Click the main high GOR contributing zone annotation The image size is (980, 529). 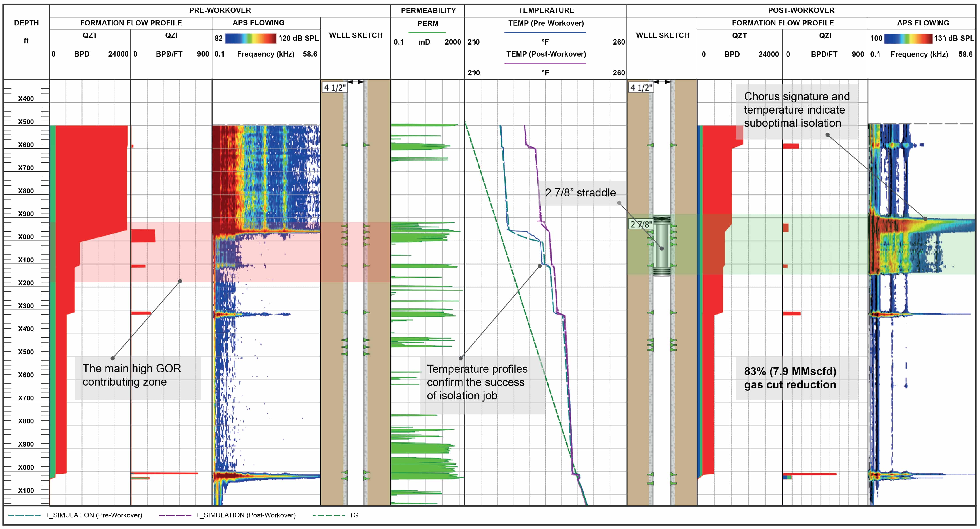tap(132, 375)
